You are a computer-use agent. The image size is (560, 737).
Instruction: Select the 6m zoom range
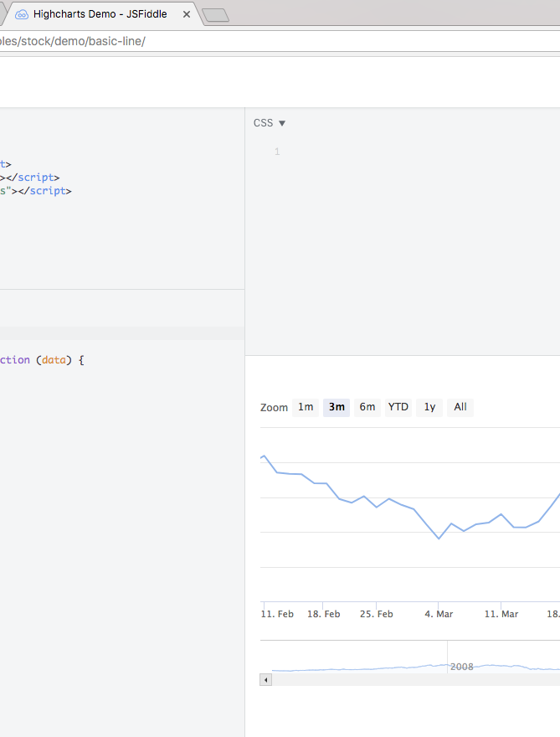(x=367, y=407)
